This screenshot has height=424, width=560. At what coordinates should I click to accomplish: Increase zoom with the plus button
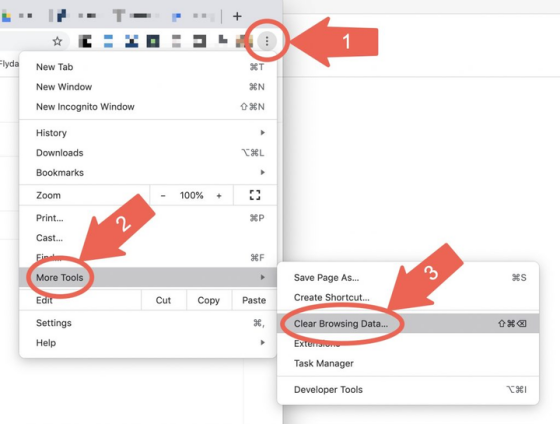219,195
